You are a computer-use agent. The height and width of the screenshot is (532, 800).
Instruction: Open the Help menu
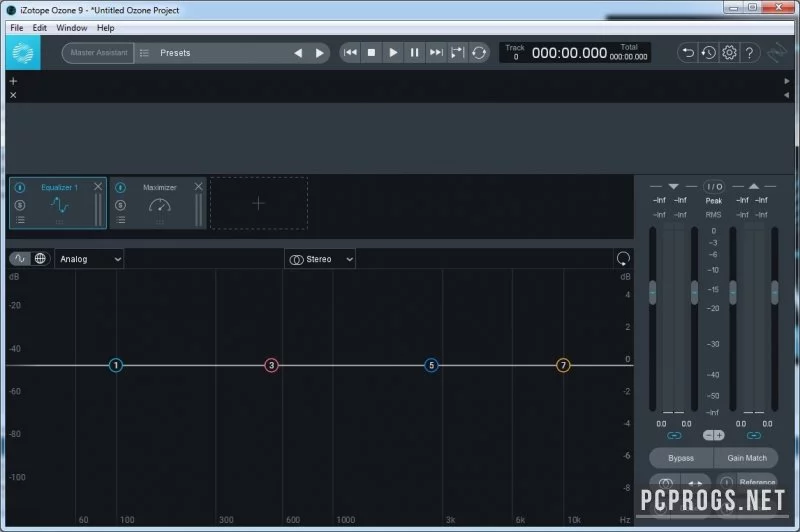pos(106,28)
